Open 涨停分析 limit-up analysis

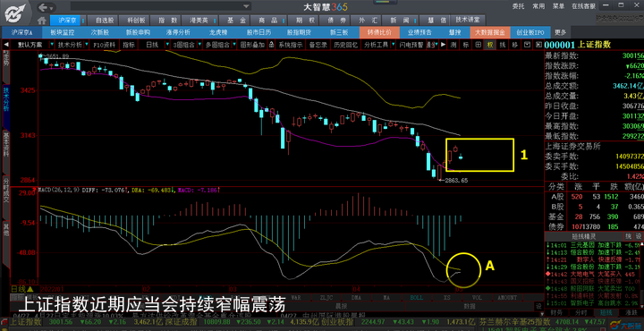[178, 32]
